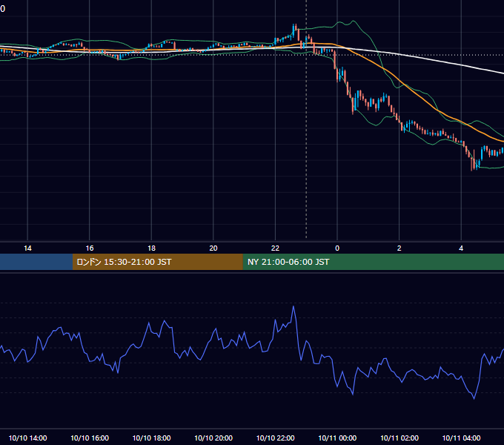Click the 10/11 00:00 date label

point(337,438)
